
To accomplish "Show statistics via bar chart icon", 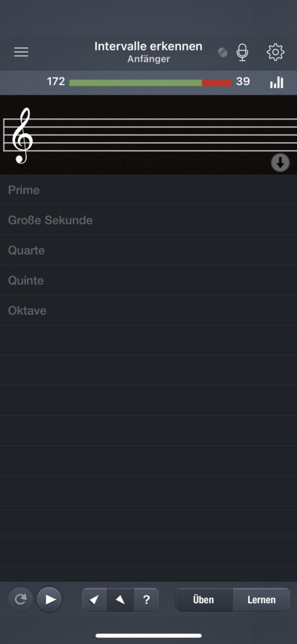I will pos(276,82).
